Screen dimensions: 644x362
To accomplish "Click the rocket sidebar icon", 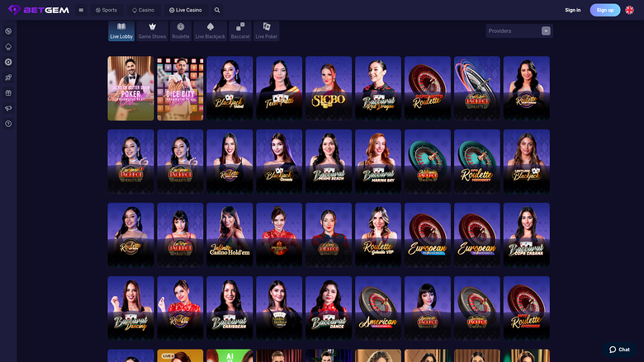I will (8, 78).
